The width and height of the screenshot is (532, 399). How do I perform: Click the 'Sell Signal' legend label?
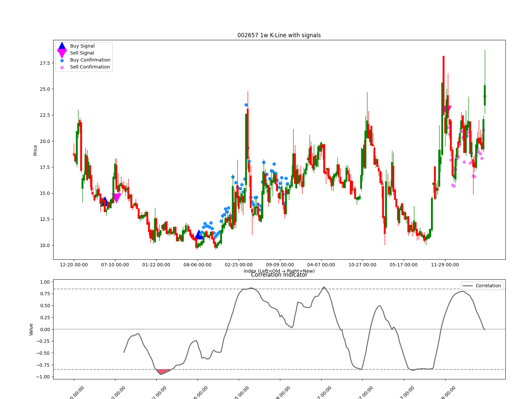(82, 53)
